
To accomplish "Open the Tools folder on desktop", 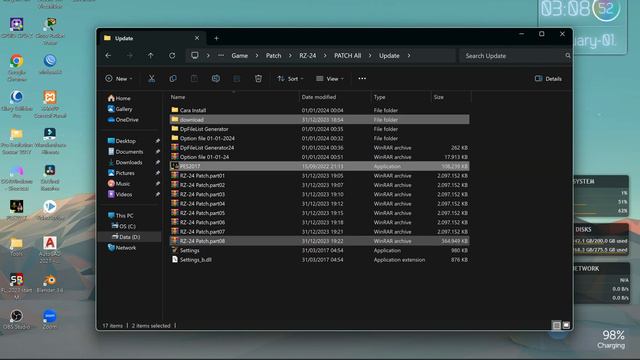I will (17, 247).
